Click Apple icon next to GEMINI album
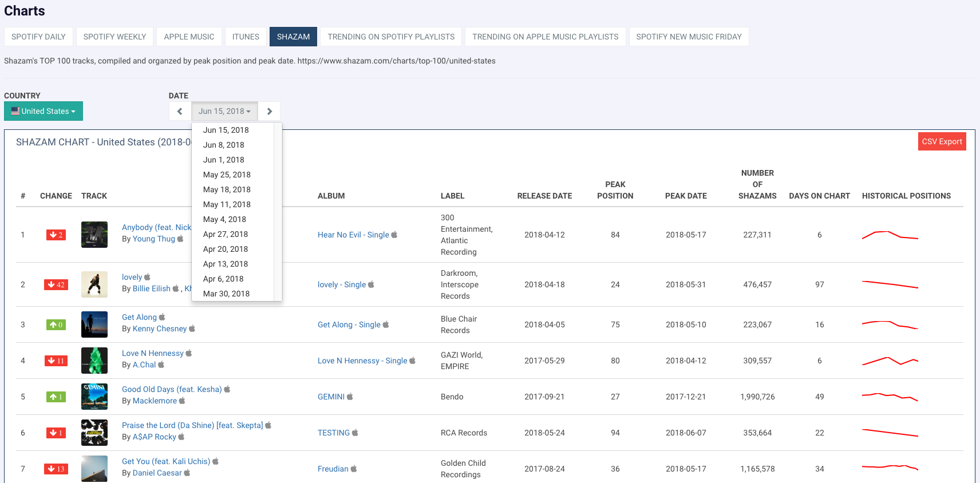Screen dimensions: 980x483 pyautogui.click(x=350, y=397)
